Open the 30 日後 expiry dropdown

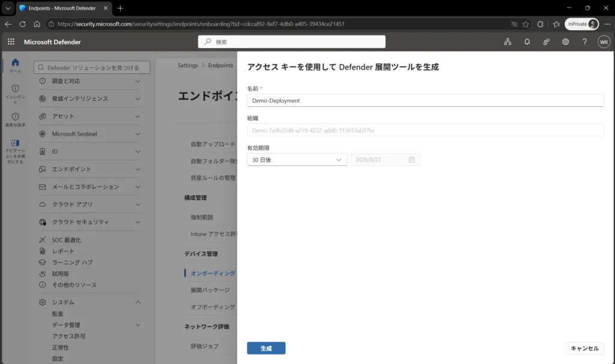click(x=297, y=160)
